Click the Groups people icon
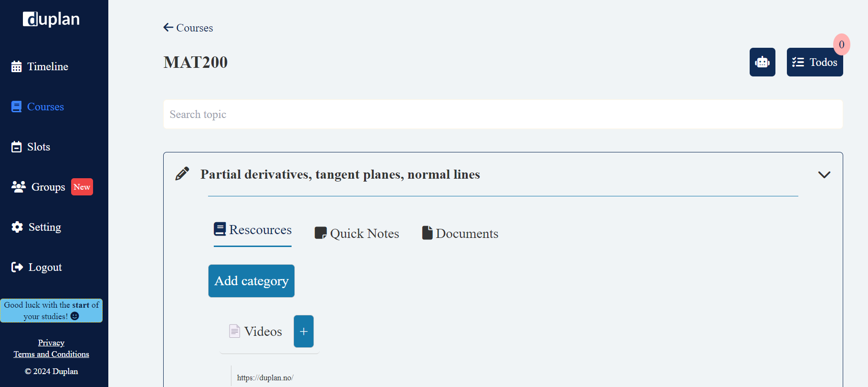The height and width of the screenshot is (387, 868). click(x=19, y=187)
